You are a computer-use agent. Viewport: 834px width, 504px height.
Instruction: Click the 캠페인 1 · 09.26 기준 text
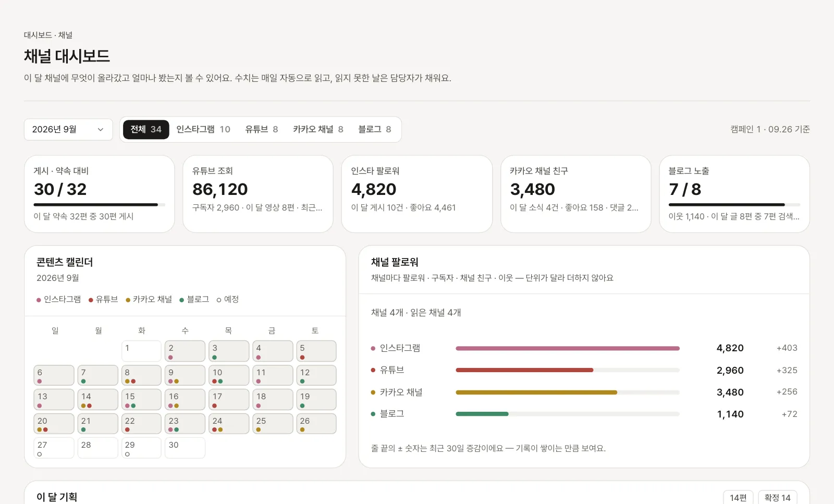[x=770, y=129]
